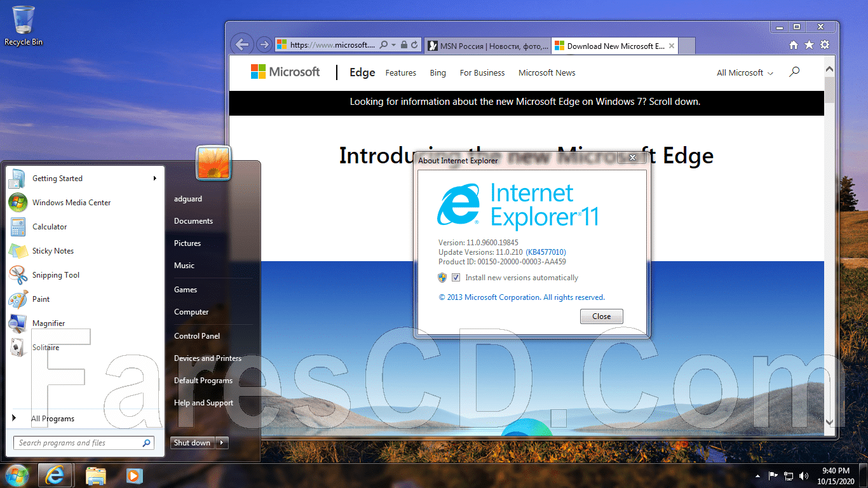Launch Snipping Tool from the Start menu
This screenshot has height=488, width=868.
coord(84,275)
